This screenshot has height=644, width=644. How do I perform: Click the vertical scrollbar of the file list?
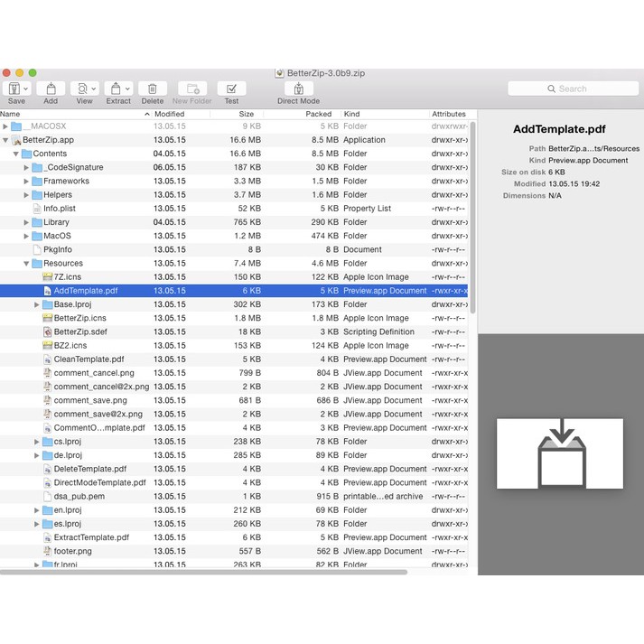point(472,217)
